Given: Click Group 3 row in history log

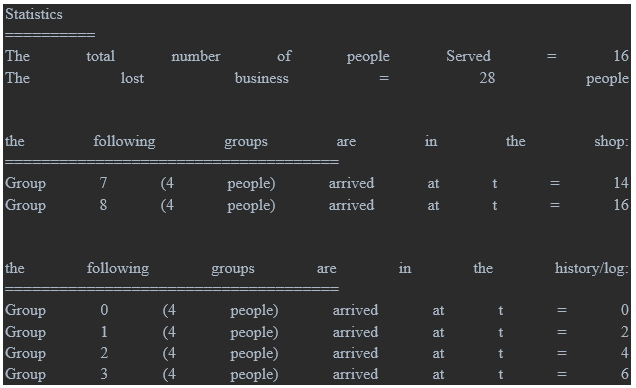Looking at the screenshot, I should coord(317,374).
